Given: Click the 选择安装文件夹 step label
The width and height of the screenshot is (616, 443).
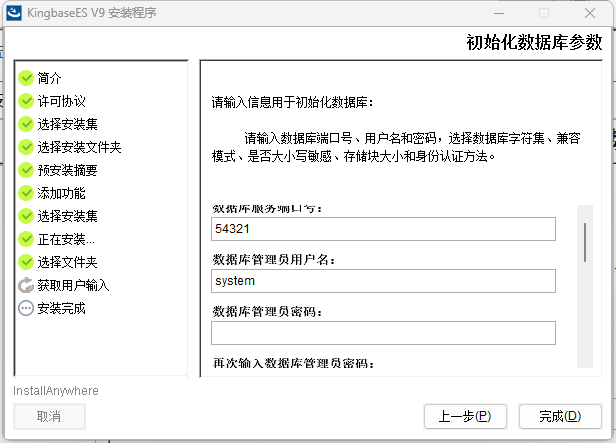Looking at the screenshot, I should (x=79, y=147).
